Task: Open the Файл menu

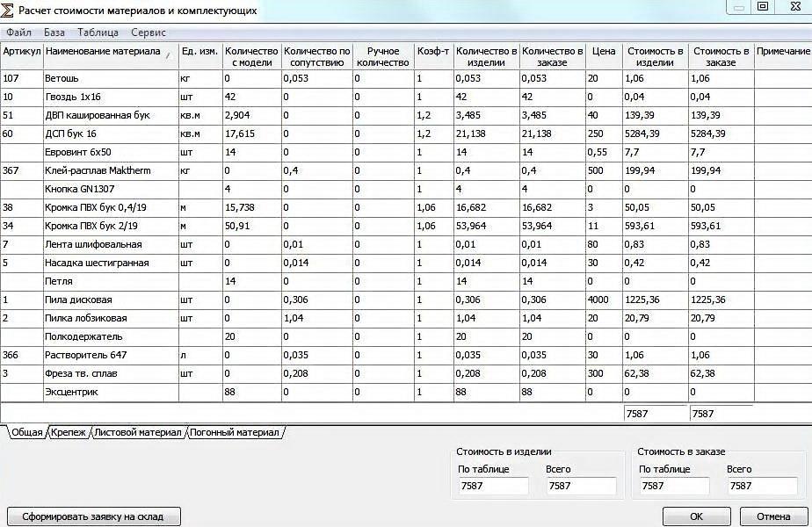Action: click(18, 32)
